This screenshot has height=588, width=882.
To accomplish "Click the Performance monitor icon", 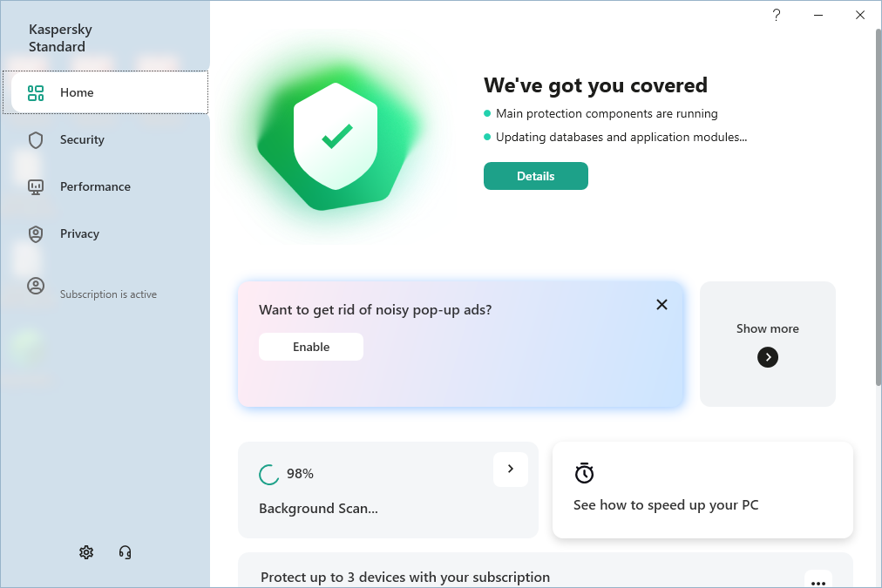I will point(36,187).
